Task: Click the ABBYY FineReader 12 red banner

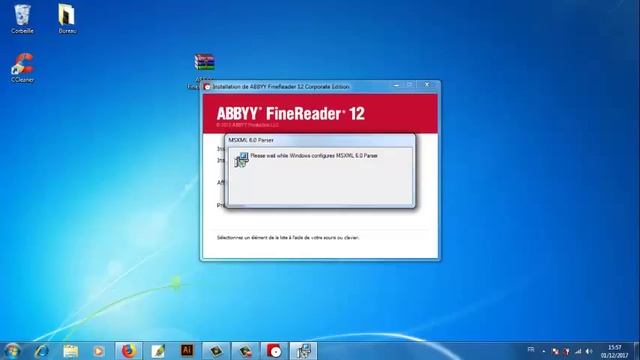Action: pyautogui.click(x=320, y=113)
